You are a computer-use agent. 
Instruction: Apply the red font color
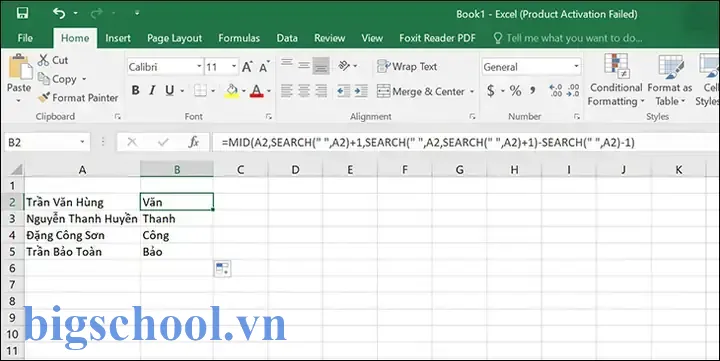click(257, 91)
